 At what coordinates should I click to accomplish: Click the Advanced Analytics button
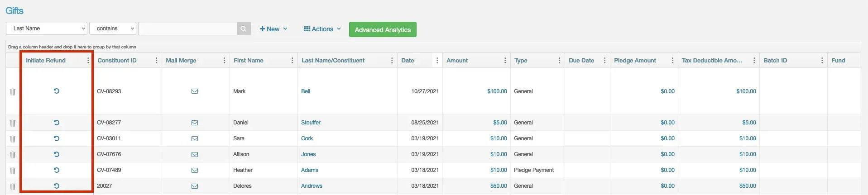[x=383, y=29]
